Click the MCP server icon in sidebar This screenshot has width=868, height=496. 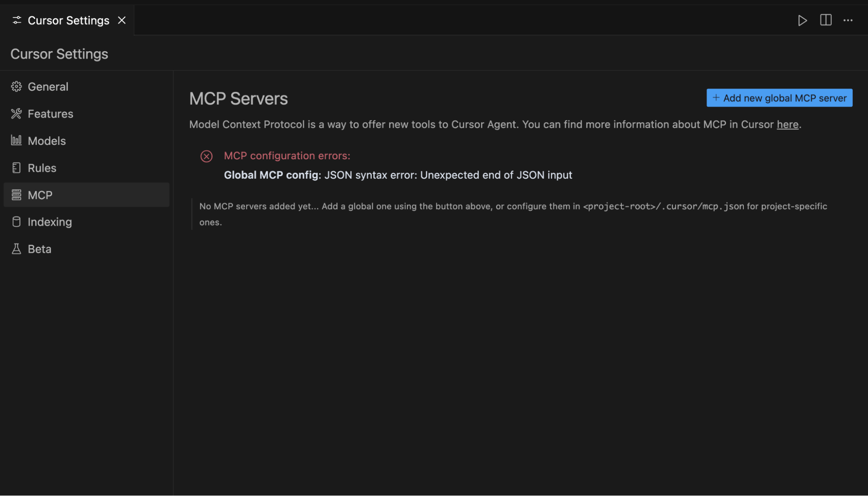(16, 195)
